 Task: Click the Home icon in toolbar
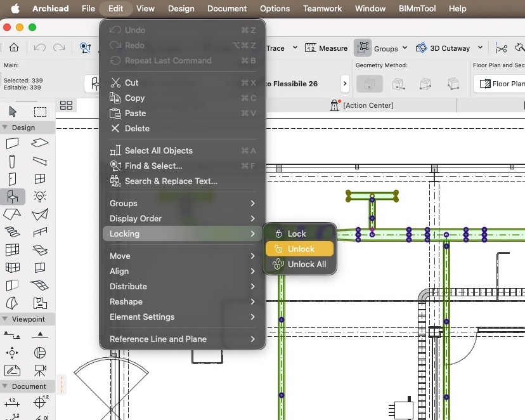tap(14, 47)
